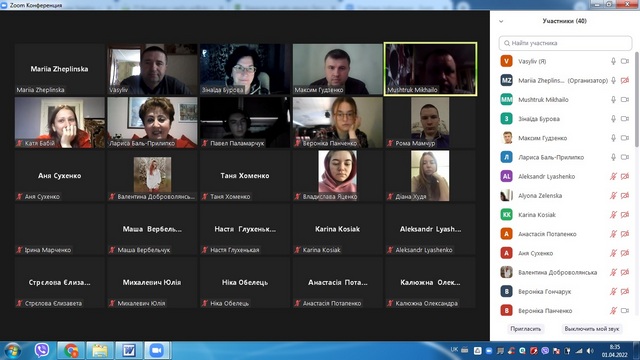Select Лариса Баль-Прилипко's video tile
This screenshot has height=360, width=640.
click(x=152, y=122)
